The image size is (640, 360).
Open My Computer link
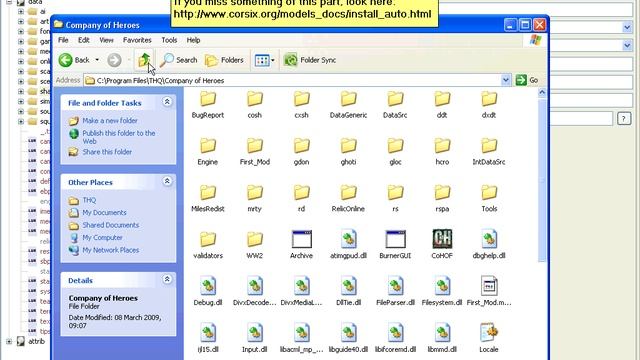point(102,238)
